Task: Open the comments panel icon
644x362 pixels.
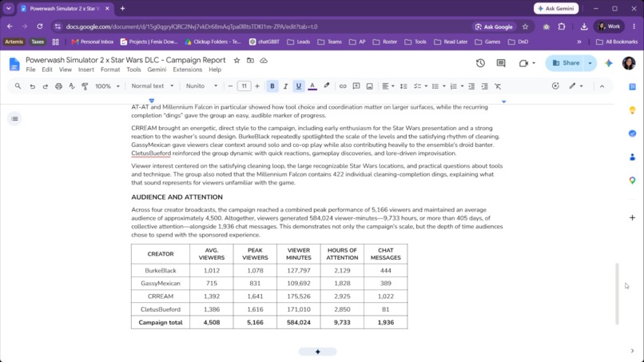Action: (501, 63)
